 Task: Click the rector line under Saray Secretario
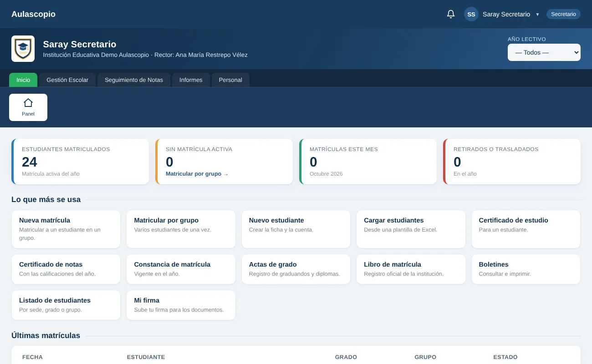145,55
